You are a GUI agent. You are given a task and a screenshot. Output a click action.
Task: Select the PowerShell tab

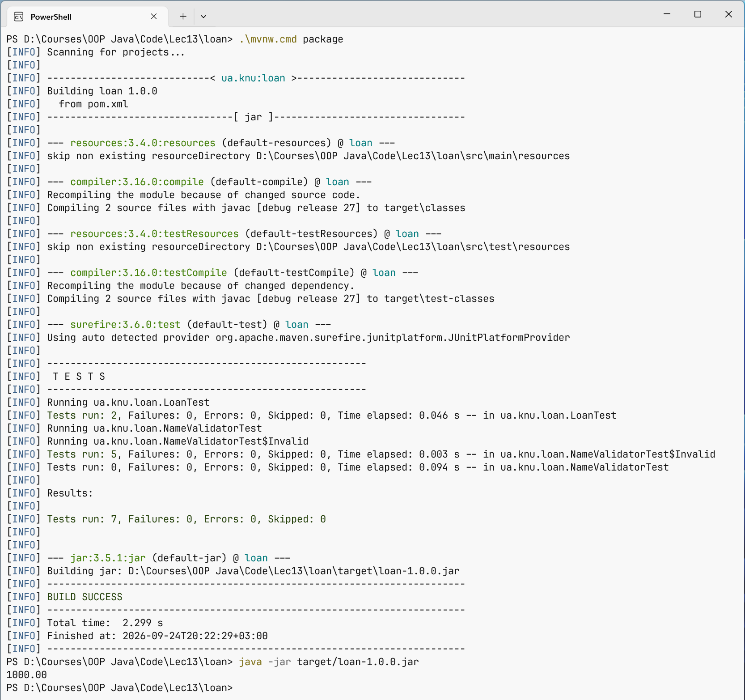point(88,17)
